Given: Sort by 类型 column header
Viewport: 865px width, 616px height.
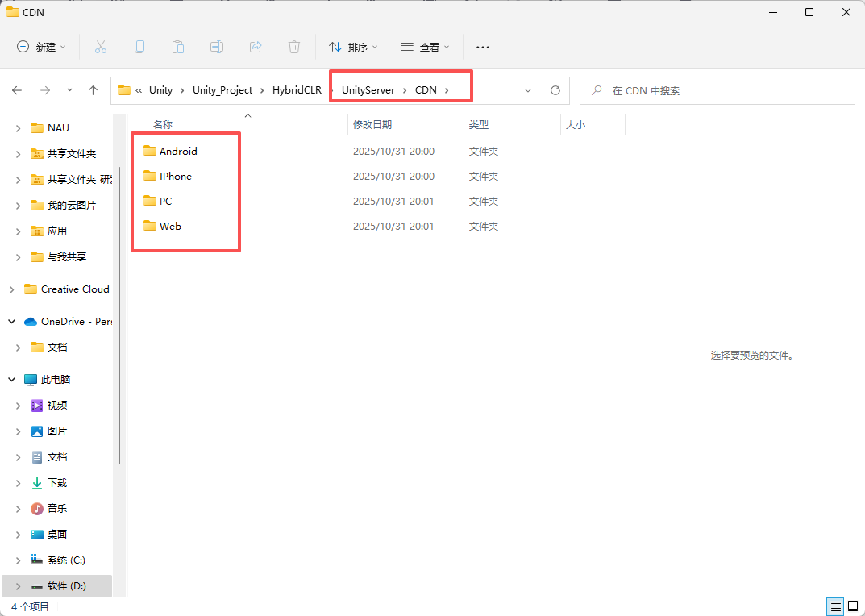Looking at the screenshot, I should (x=479, y=125).
